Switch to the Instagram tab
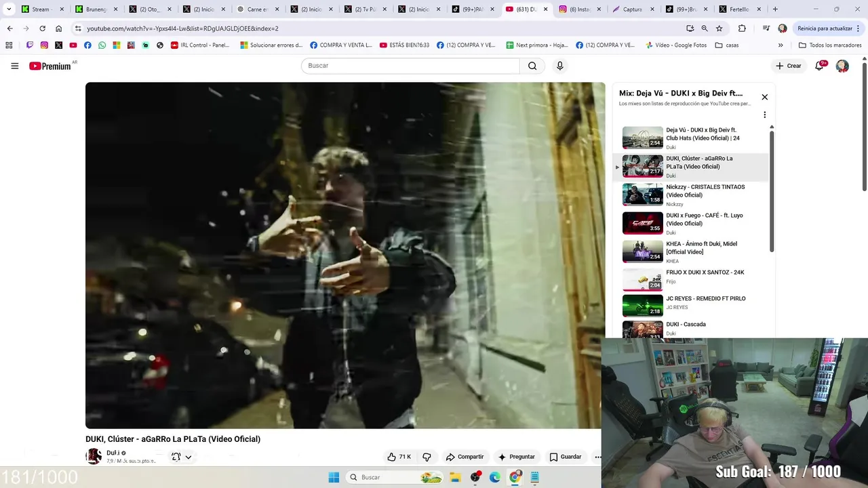Screen dimensions: 868x488 tap(580, 9)
